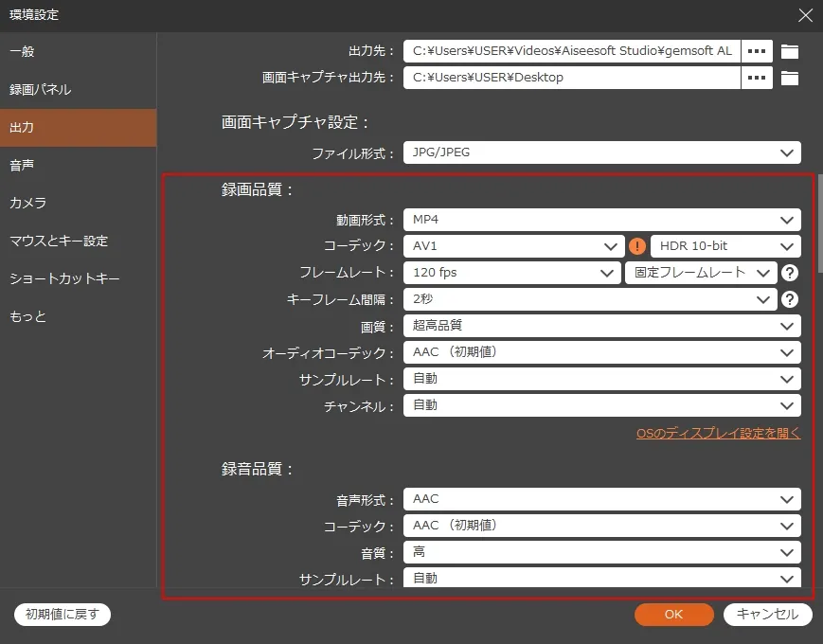
Task: Open the ショートカットキー settings section
Action: [57, 278]
